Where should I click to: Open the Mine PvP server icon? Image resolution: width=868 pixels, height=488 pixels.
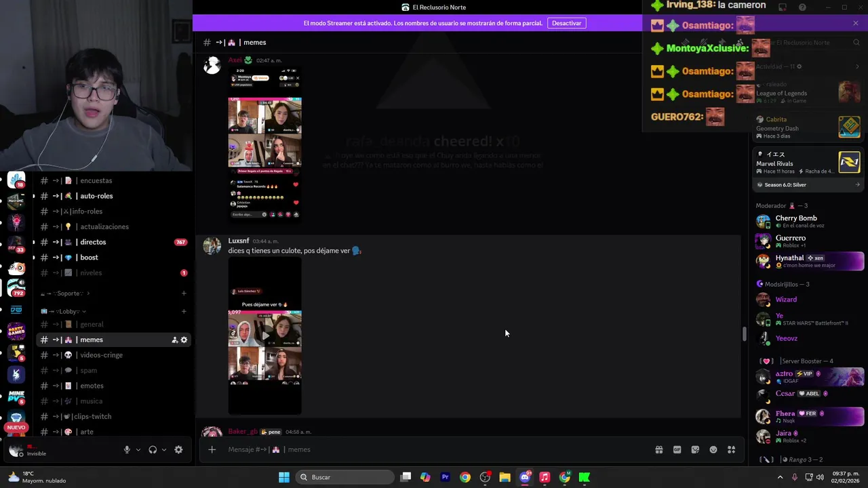coord(16,396)
